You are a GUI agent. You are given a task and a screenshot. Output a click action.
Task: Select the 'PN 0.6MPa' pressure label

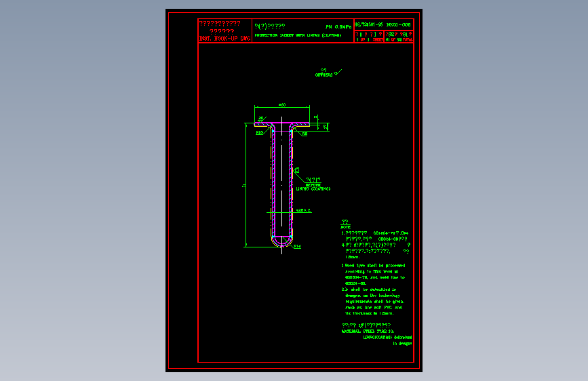pyautogui.click(x=338, y=26)
